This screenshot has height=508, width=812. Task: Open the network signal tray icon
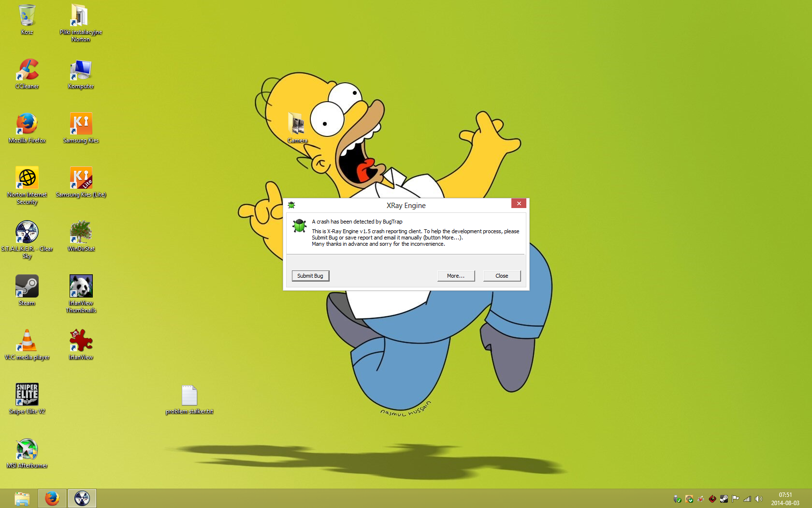tap(747, 499)
